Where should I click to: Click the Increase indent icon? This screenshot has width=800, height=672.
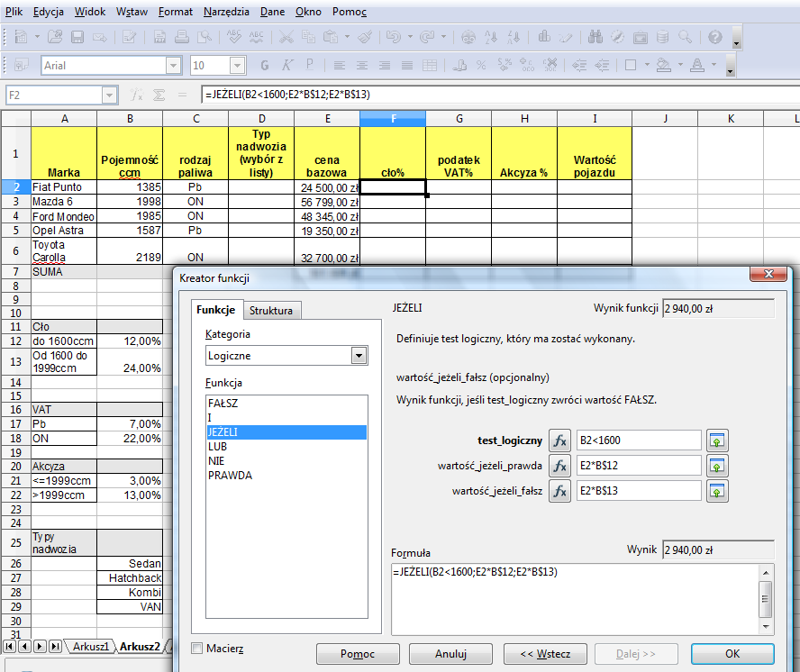pyautogui.click(x=602, y=66)
